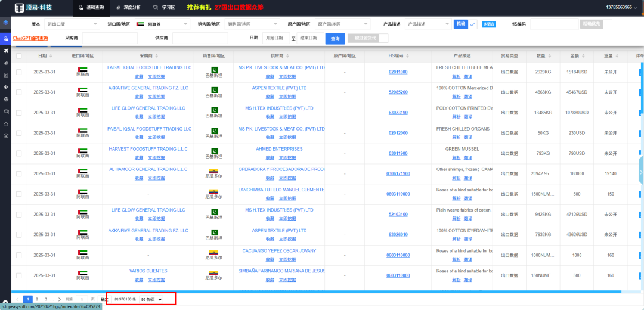The width and height of the screenshot is (644, 310).
Task: Open supplier CACUANGO YEPEZ OSCAR JOVANY
Action: 279,250
